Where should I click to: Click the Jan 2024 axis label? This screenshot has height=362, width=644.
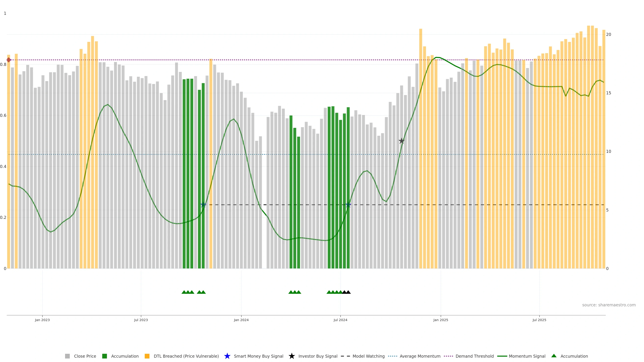coord(241,320)
